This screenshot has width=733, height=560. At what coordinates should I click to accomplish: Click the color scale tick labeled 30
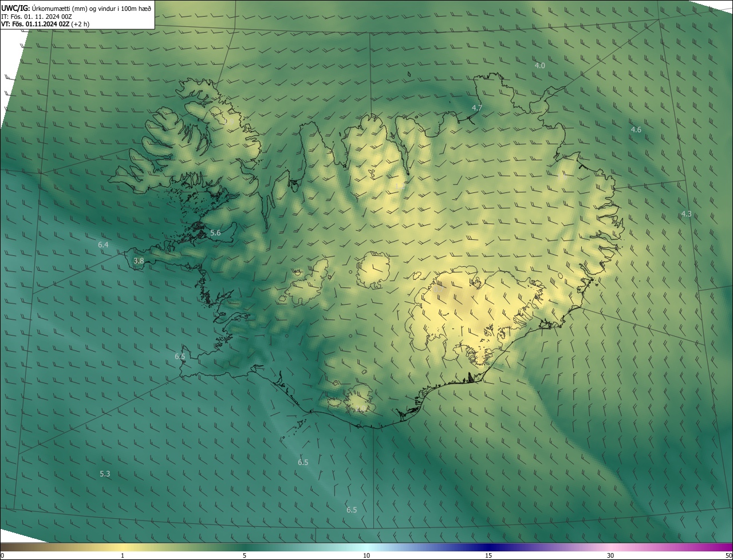tap(610, 555)
